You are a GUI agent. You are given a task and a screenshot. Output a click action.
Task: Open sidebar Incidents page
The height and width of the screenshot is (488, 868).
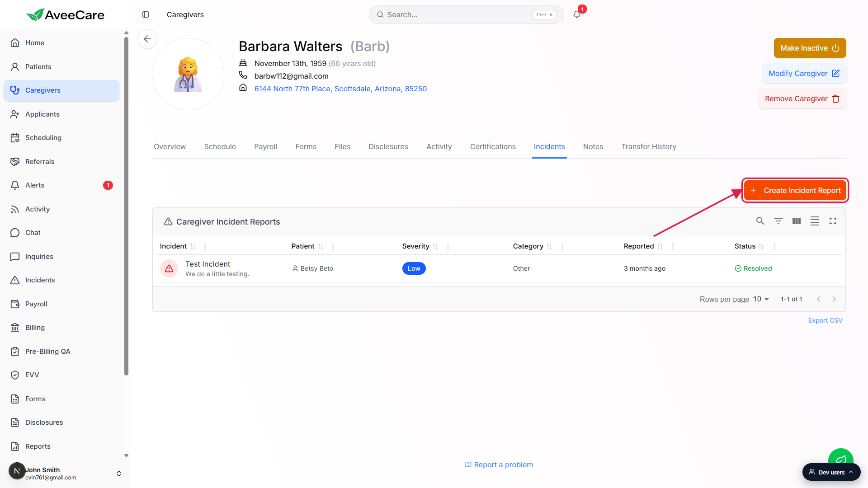click(61, 280)
